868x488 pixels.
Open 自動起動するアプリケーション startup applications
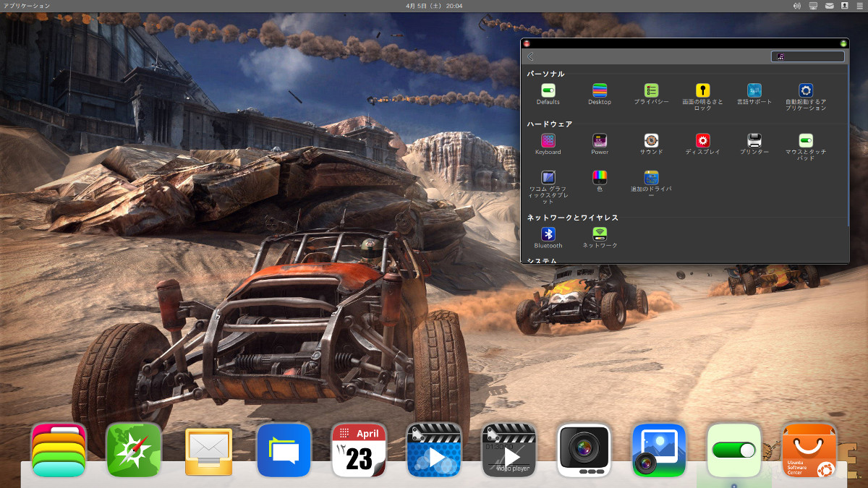pyautogui.click(x=806, y=97)
